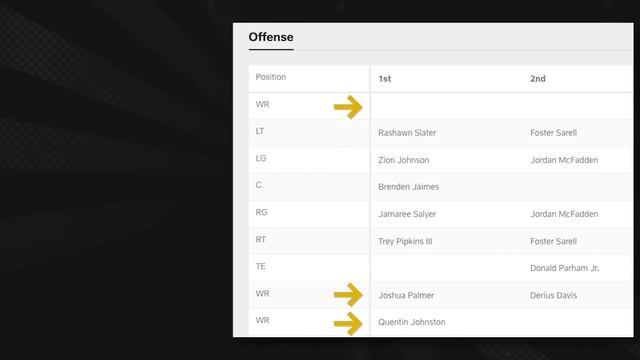The height and width of the screenshot is (360, 640).
Task: Select the Offense tab heading
Action: pos(271,37)
